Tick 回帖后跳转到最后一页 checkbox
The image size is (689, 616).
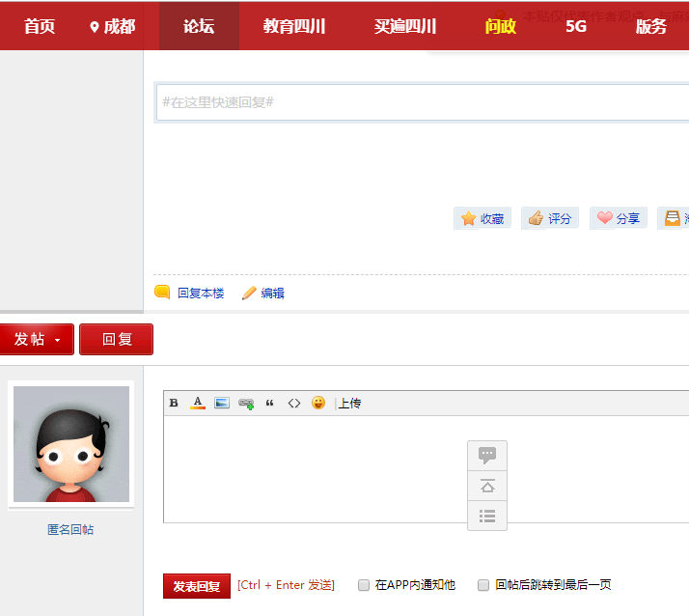(x=483, y=585)
